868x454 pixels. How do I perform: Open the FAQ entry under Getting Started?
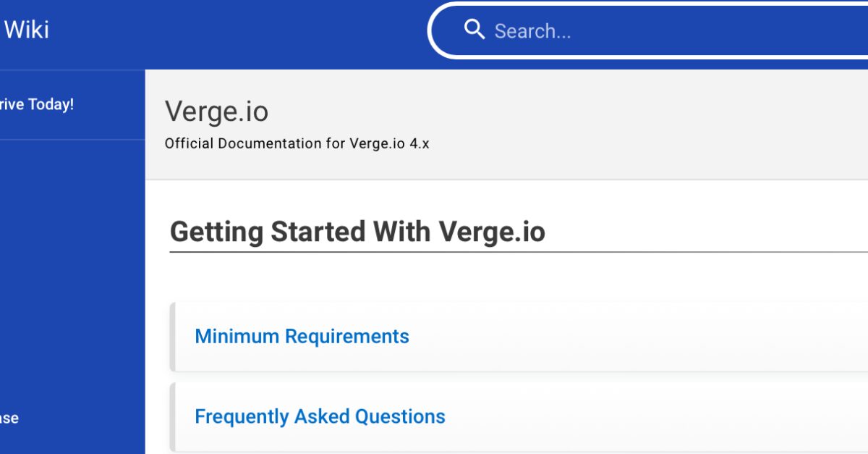point(320,416)
